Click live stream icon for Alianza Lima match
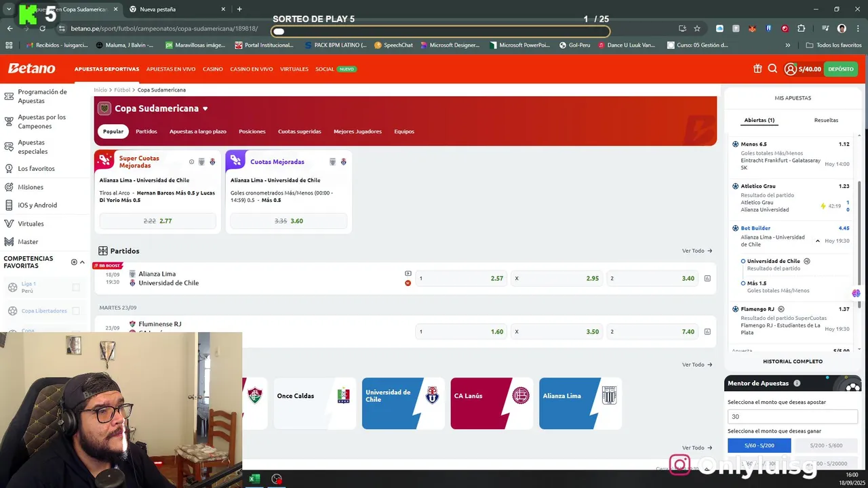Image resolution: width=868 pixels, height=488 pixels. [x=408, y=274]
